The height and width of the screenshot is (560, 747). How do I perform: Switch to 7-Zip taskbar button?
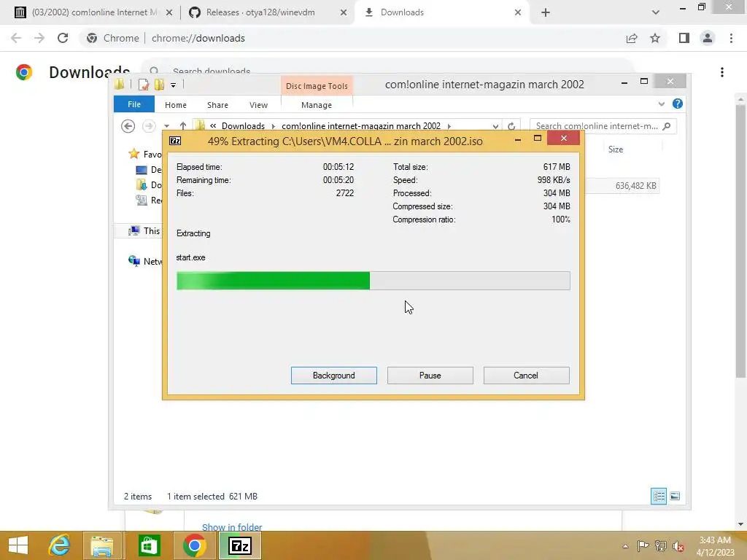pyautogui.click(x=240, y=545)
